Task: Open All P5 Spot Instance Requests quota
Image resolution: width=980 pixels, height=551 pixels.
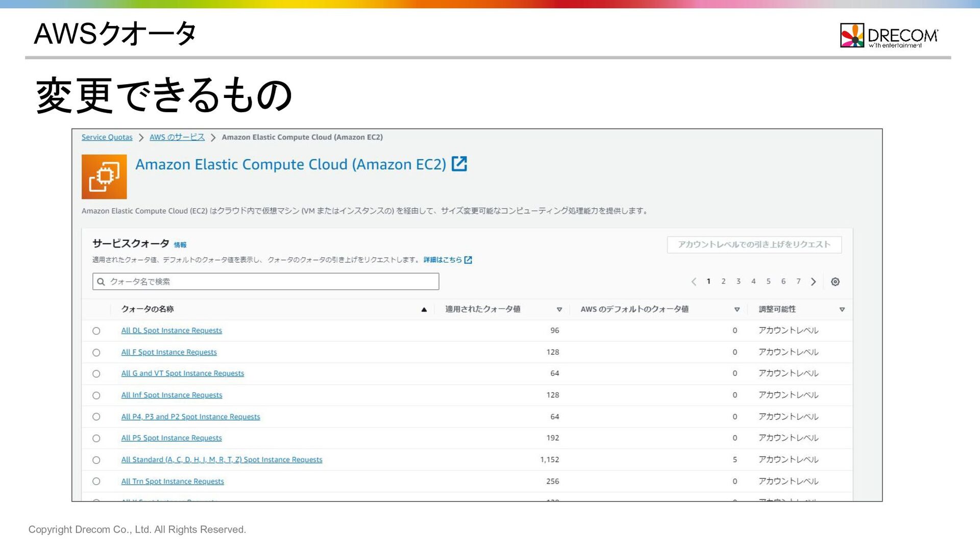Action: coord(171,438)
